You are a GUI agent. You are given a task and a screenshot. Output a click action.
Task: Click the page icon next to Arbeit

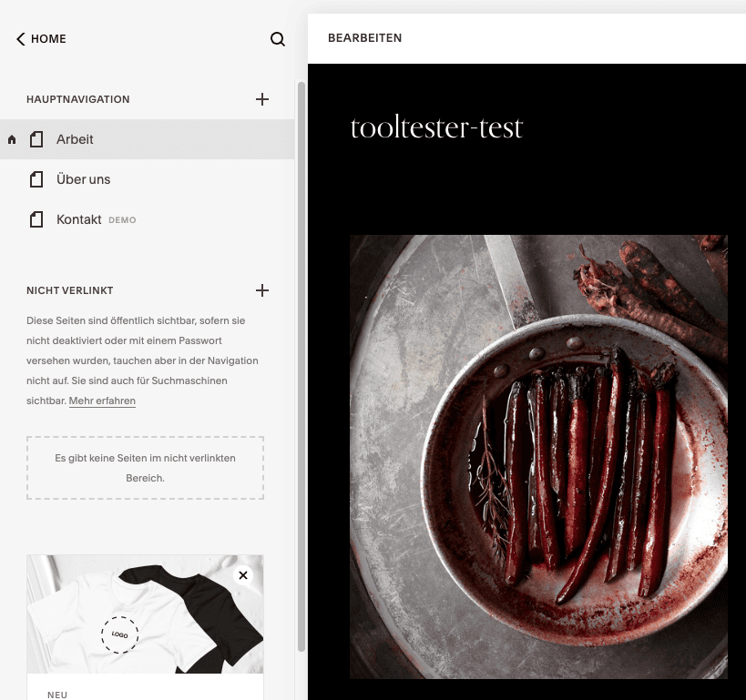(36, 139)
